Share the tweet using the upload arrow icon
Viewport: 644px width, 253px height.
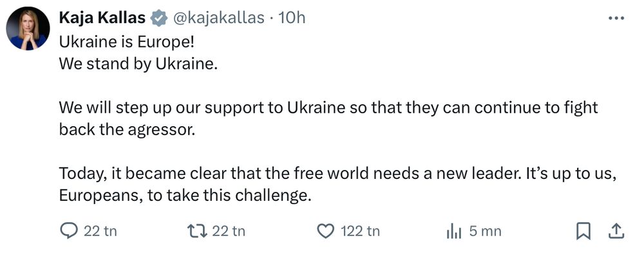[616, 231]
